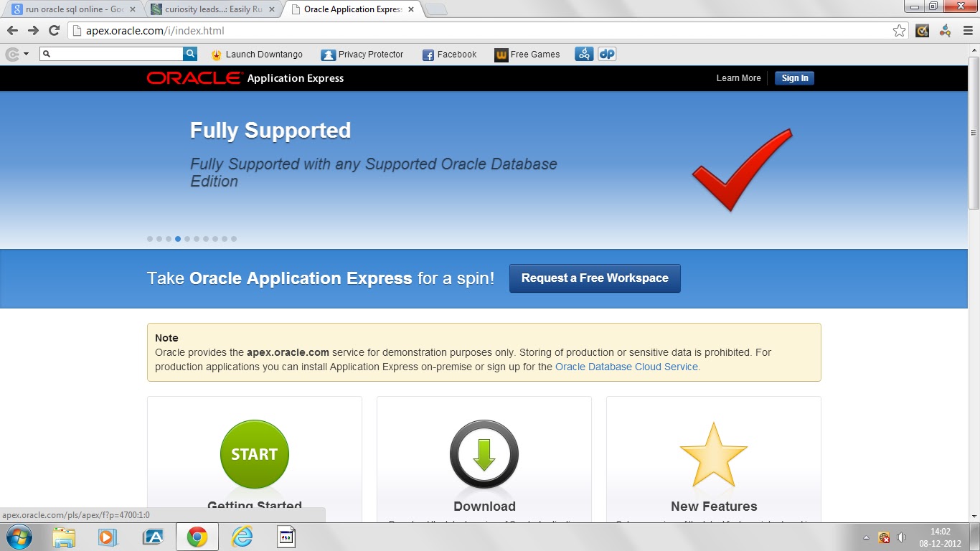Viewport: 980px width, 551px height.
Task: Open the Launch Downtango bookmark
Action: coord(256,55)
